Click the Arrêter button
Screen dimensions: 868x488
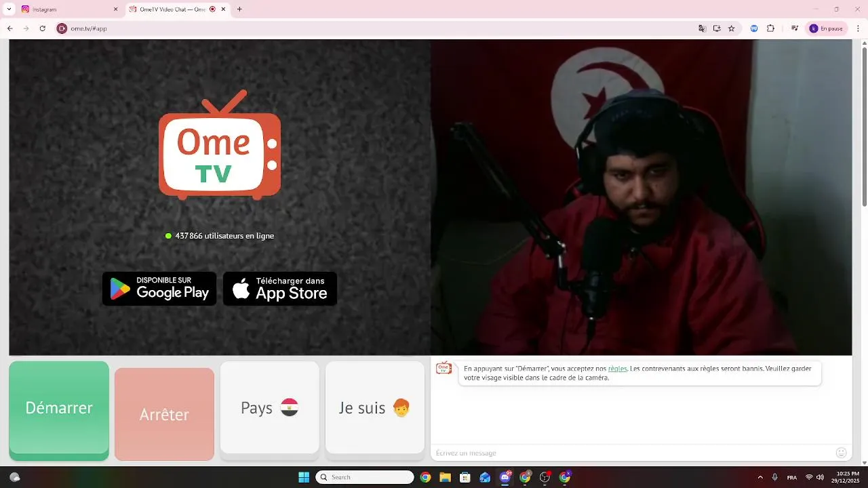point(164,414)
